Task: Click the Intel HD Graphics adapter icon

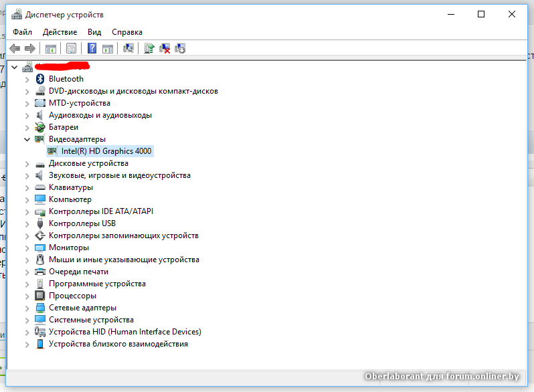Action: (52, 151)
